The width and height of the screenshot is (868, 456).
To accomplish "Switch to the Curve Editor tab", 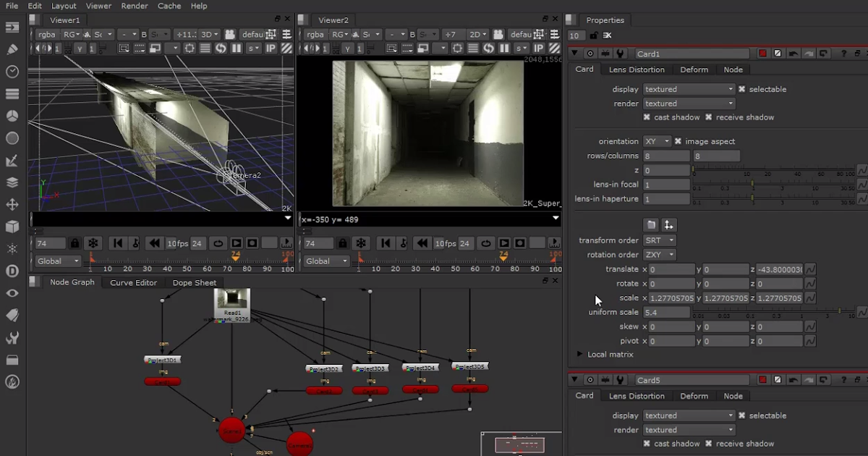I will click(x=133, y=282).
